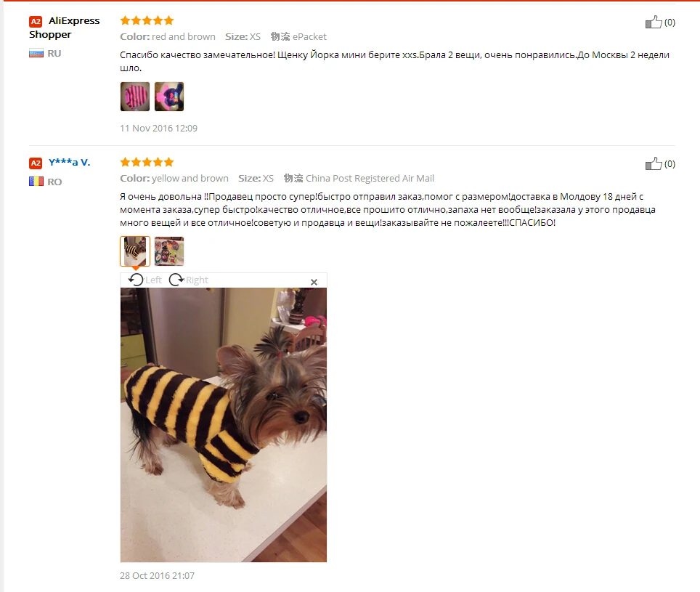
Task: Click the enlarged Yorkie dog photo
Action: [223, 425]
